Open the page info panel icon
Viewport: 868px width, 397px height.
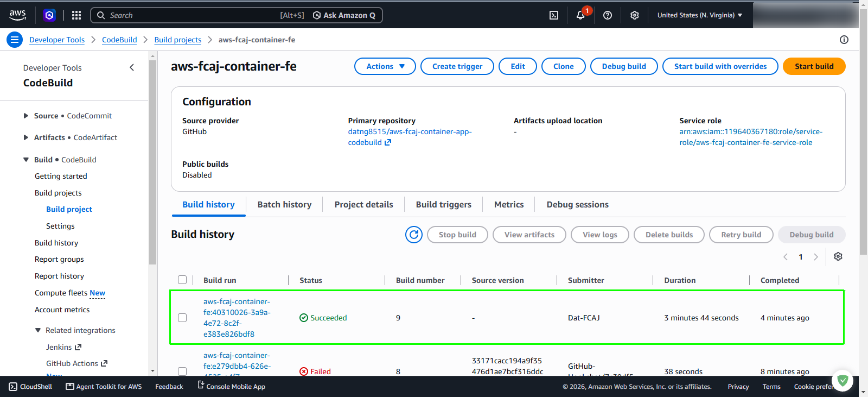coord(844,40)
